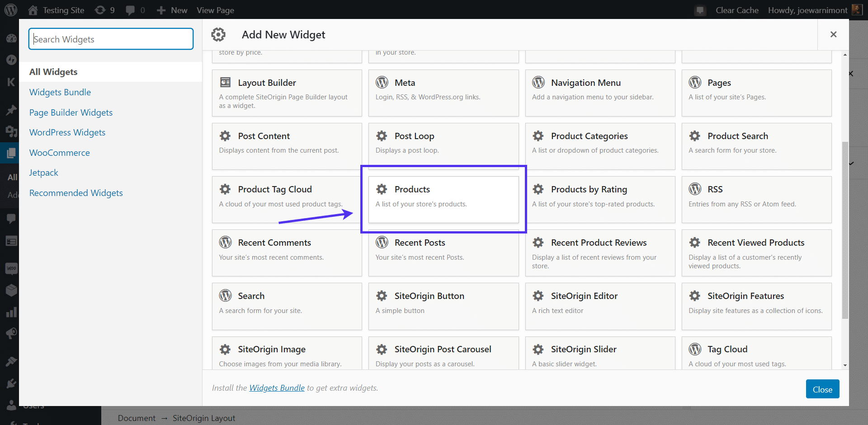Viewport: 868px width, 425px height.
Task: Click the WordPress logo on the RSS widget
Action: pos(695,189)
